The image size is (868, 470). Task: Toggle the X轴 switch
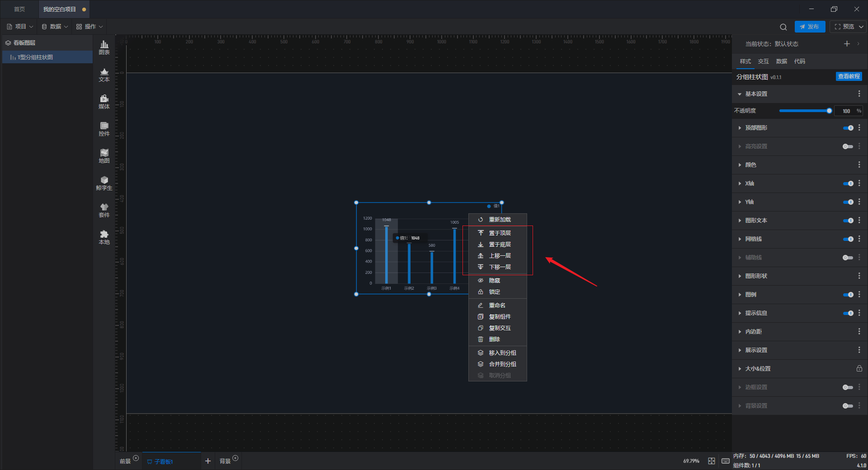pyautogui.click(x=848, y=183)
